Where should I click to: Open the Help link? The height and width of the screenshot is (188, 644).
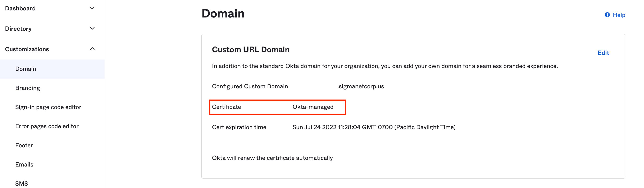point(619,15)
